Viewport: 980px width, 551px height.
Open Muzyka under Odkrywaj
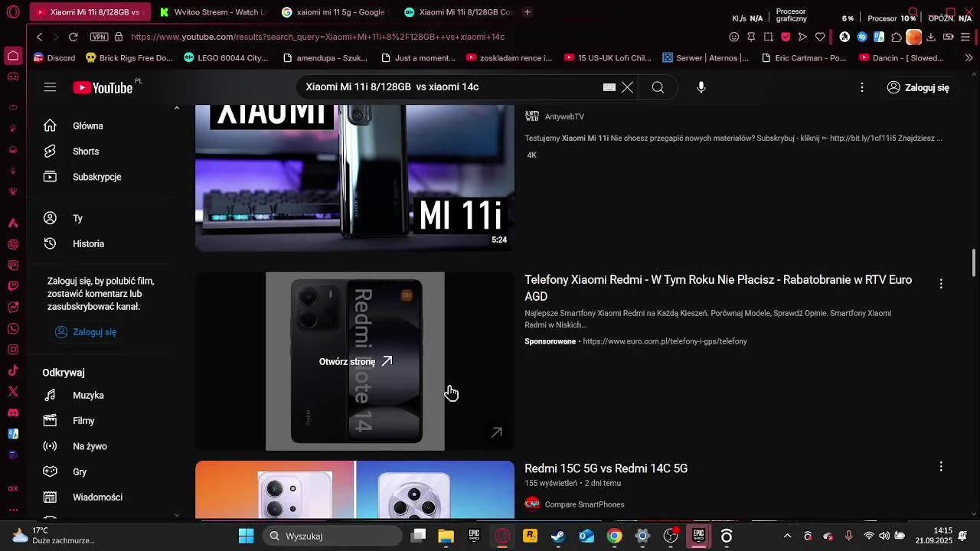[103, 395]
